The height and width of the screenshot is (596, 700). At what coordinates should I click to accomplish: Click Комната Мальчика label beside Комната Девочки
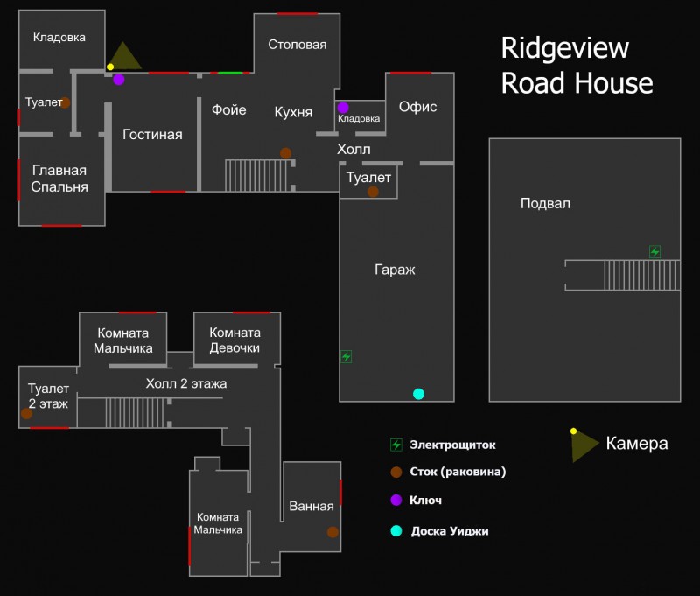(x=123, y=340)
